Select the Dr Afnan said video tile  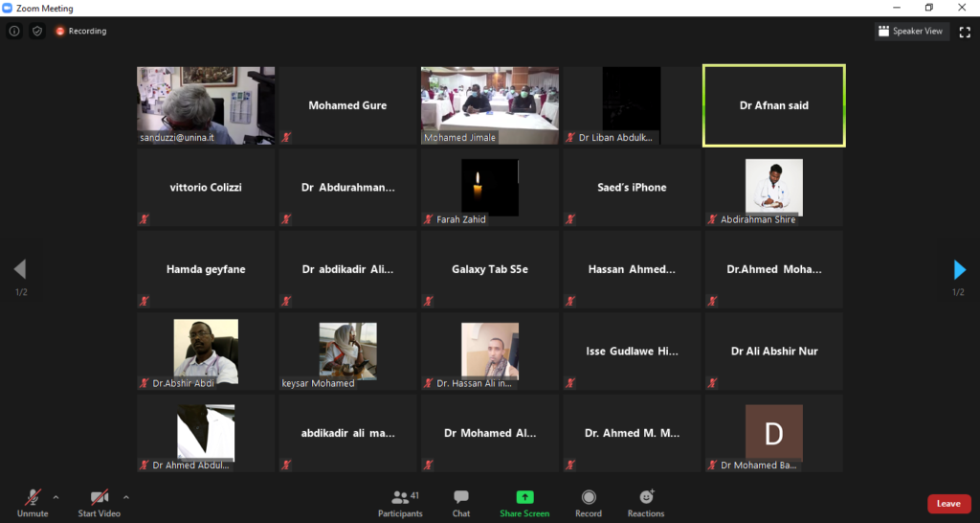pyautogui.click(x=774, y=105)
